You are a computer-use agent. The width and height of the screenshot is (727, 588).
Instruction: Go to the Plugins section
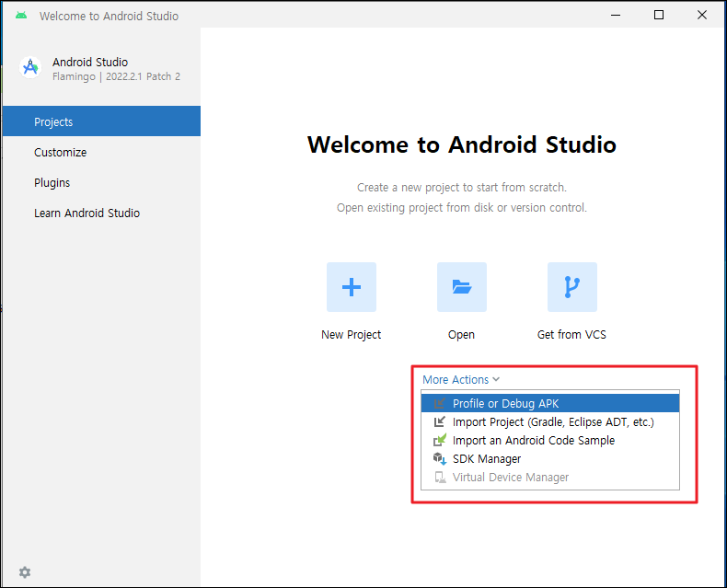(101, 183)
